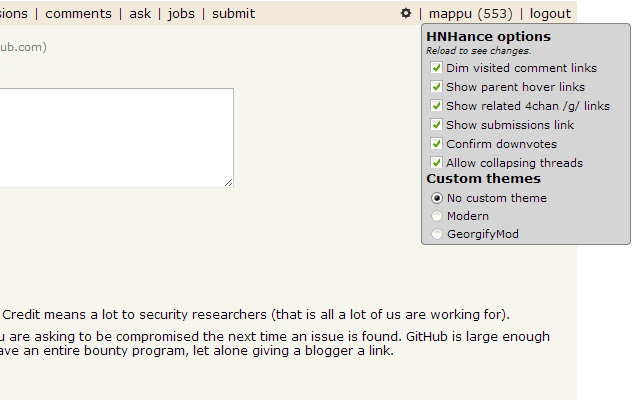Select No custom theme radio button

(436, 198)
